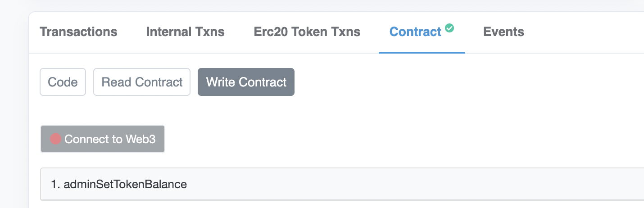Go to the Events tab
The width and height of the screenshot is (644, 208).
tap(503, 32)
